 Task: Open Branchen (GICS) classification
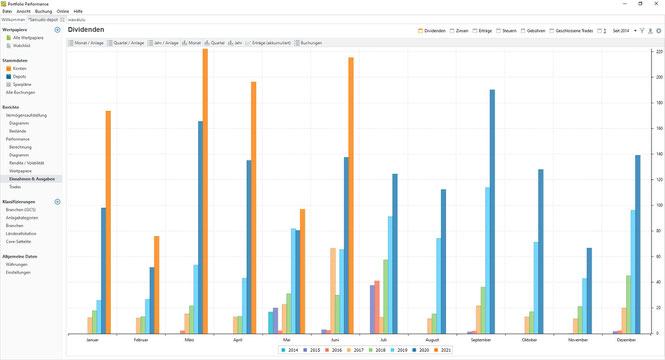[x=20, y=210]
